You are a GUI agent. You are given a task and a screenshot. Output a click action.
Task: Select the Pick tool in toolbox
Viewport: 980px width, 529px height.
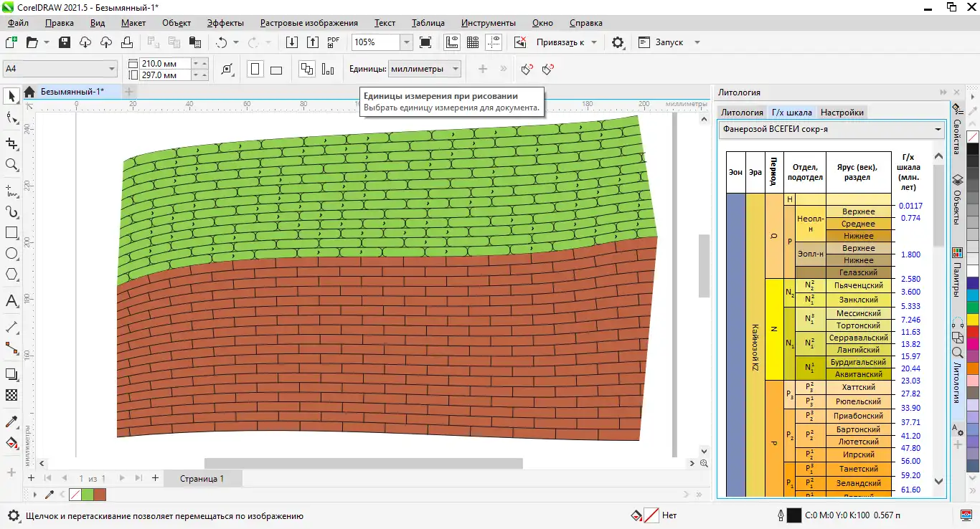11,96
